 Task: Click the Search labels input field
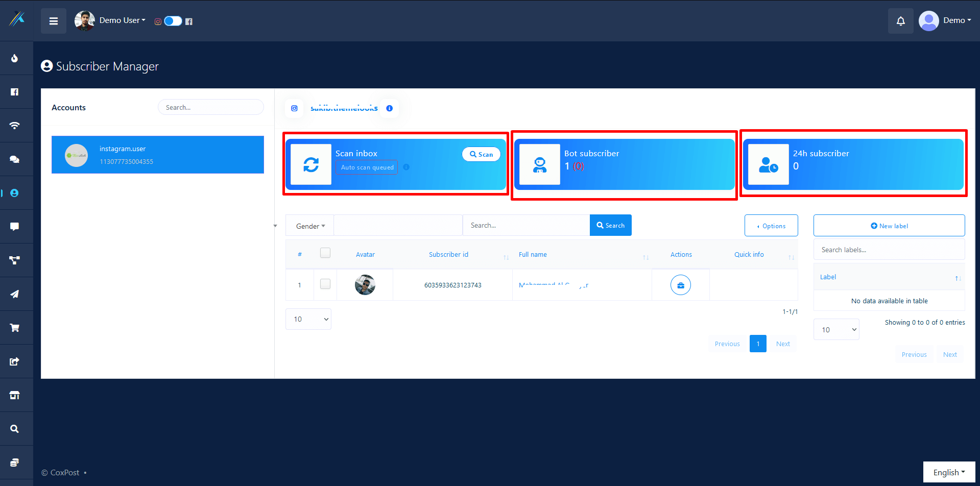tap(889, 250)
